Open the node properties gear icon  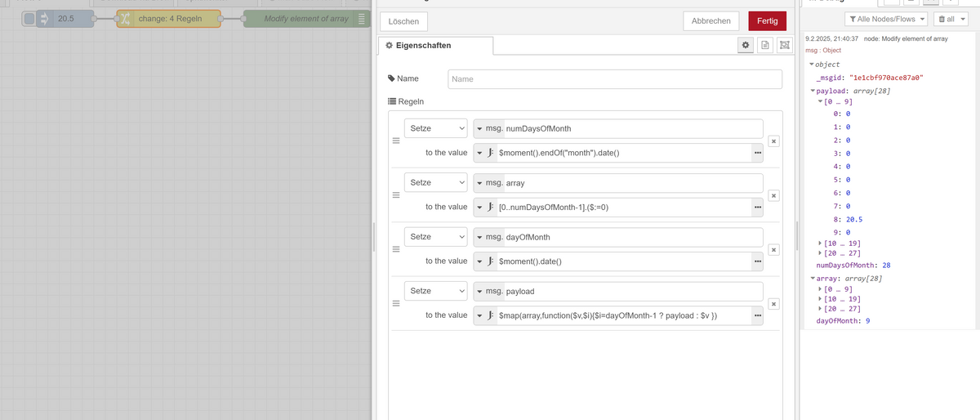[745, 46]
